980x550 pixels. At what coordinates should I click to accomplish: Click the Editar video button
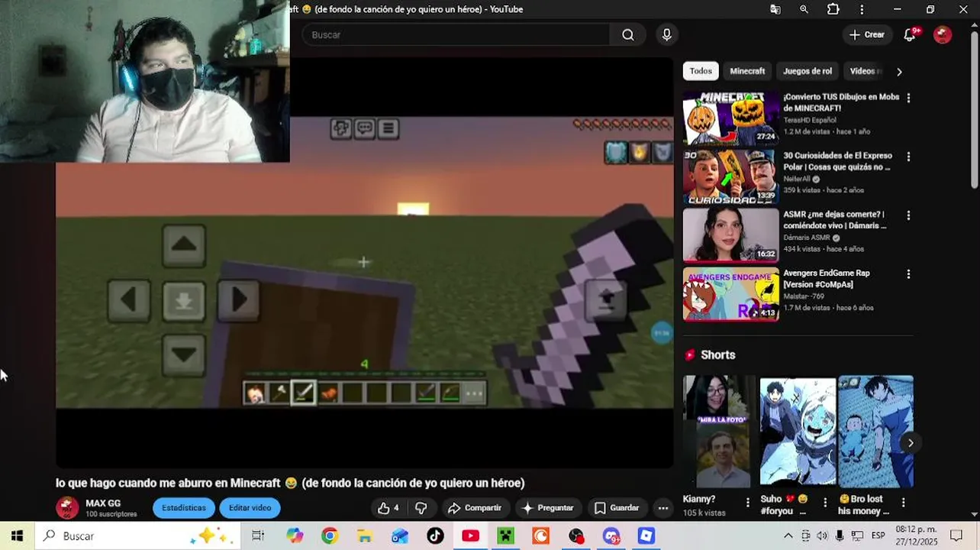point(250,508)
